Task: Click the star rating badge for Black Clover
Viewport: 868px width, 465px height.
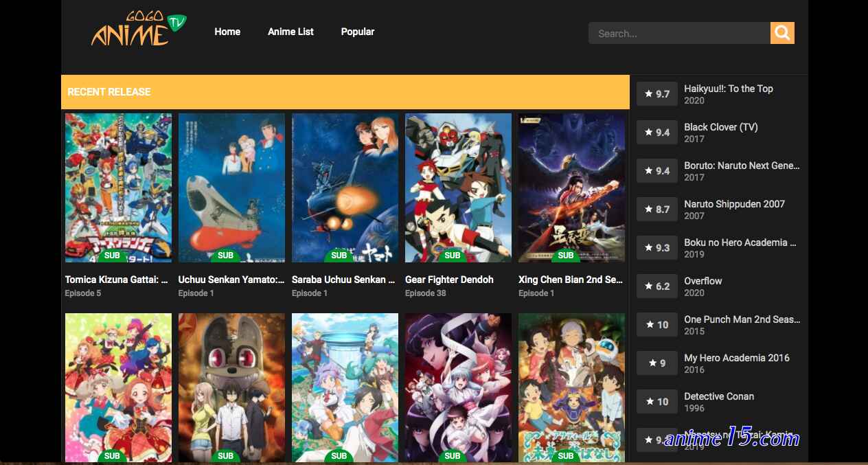Action: tap(657, 133)
